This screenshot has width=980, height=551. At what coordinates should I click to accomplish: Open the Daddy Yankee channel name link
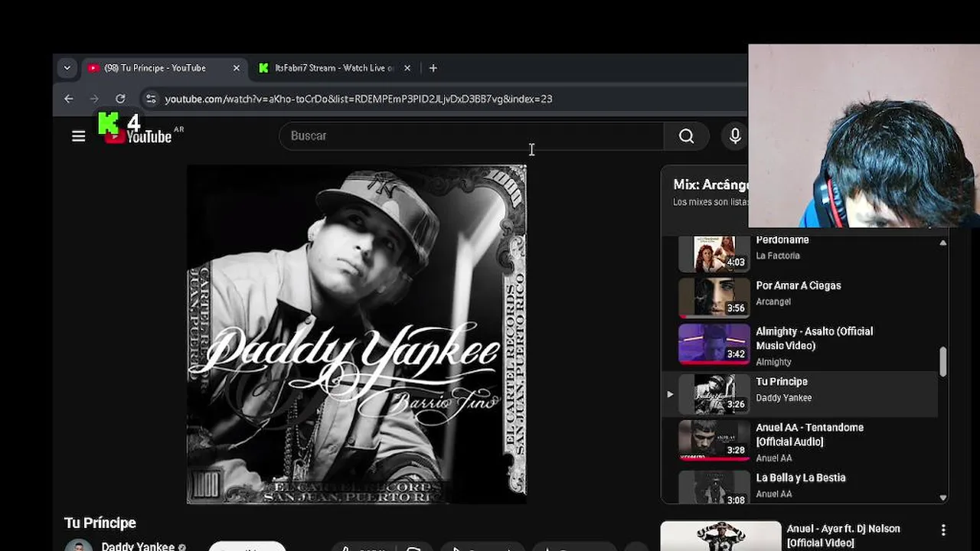138,546
